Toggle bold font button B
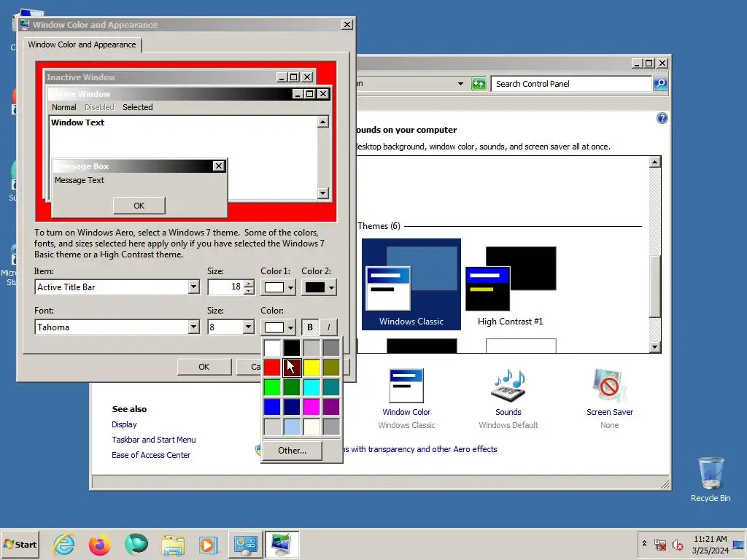Viewport: 747px width, 560px height. tap(309, 327)
